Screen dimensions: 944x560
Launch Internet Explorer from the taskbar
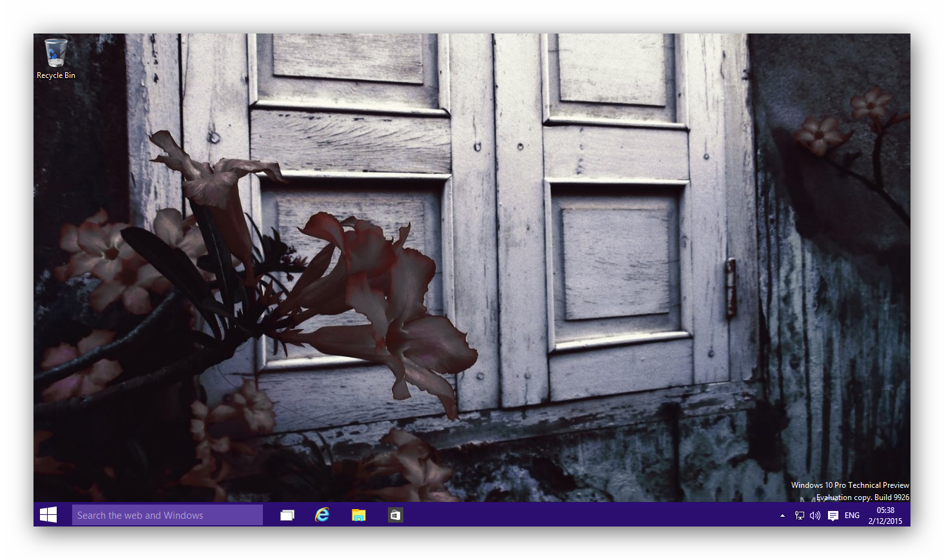[x=322, y=515]
